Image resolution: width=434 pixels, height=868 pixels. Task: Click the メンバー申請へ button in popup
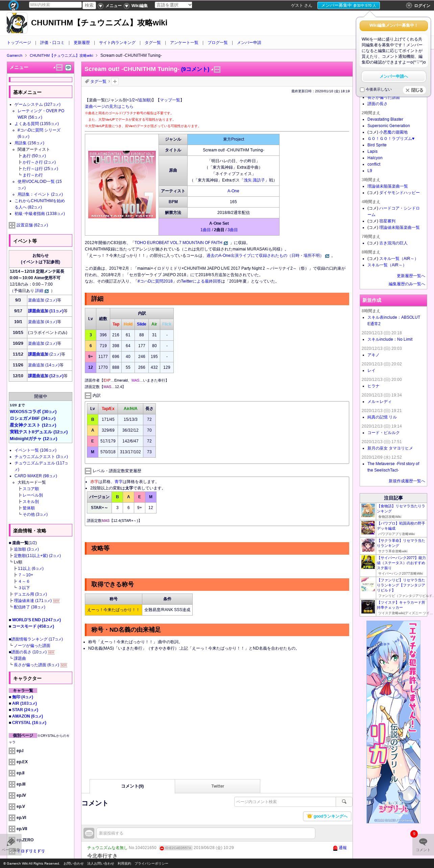pos(393,76)
